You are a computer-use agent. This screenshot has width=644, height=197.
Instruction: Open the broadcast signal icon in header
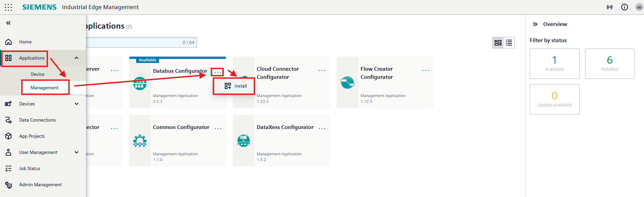pyautogui.click(x=610, y=7)
